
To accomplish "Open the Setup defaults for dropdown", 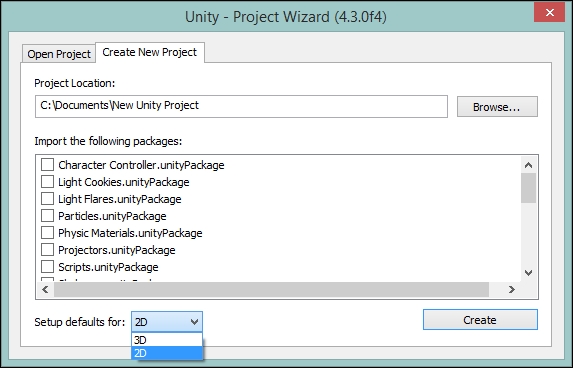I will click(x=167, y=322).
